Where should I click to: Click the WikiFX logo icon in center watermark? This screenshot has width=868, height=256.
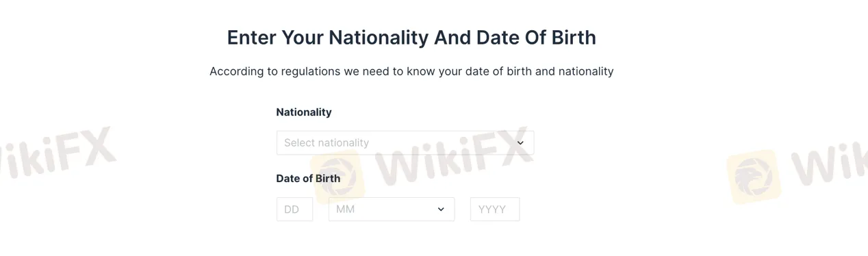coord(337,175)
